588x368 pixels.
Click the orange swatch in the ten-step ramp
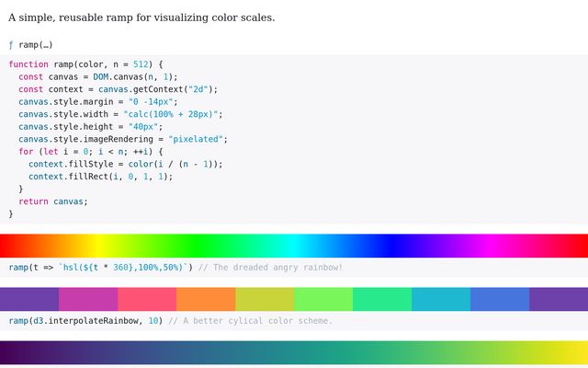206,299
